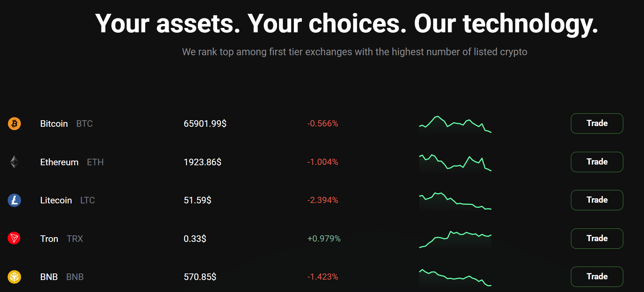Start trading Tron with its Trade button
Image resolution: width=644 pixels, height=292 pixels.
[x=597, y=239]
